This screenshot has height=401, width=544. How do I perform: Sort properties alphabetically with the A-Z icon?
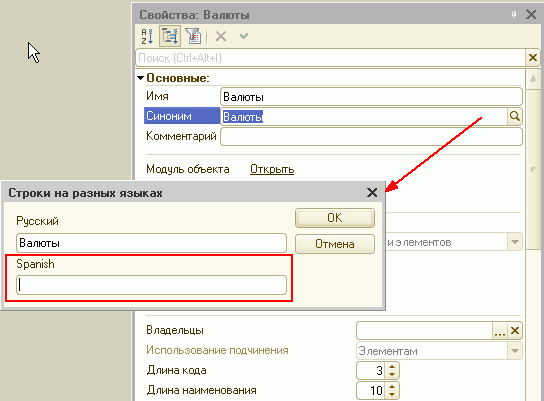(x=147, y=36)
